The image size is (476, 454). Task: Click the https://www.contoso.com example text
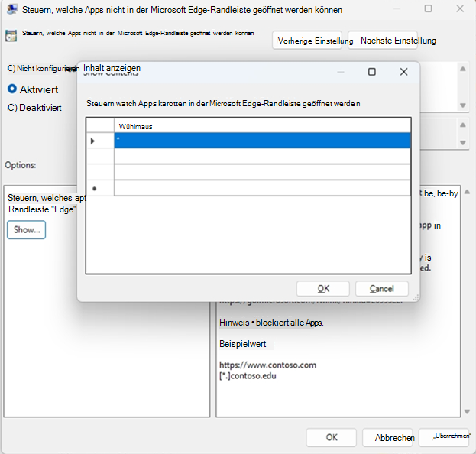(267, 365)
